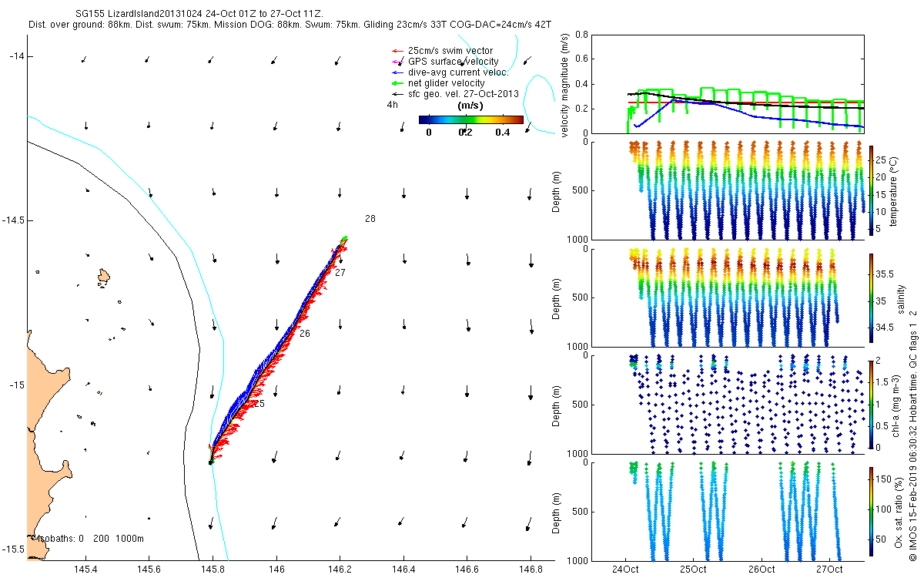Image resolution: width=924 pixels, height=578 pixels.
Task: Click the temperature colorbar
Action: pyautogui.click(x=871, y=190)
